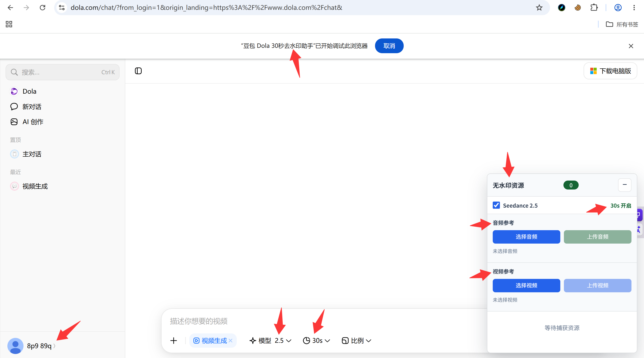This screenshot has width=644, height=358.
Task: Click the green 0 resource count badge
Action: click(571, 185)
